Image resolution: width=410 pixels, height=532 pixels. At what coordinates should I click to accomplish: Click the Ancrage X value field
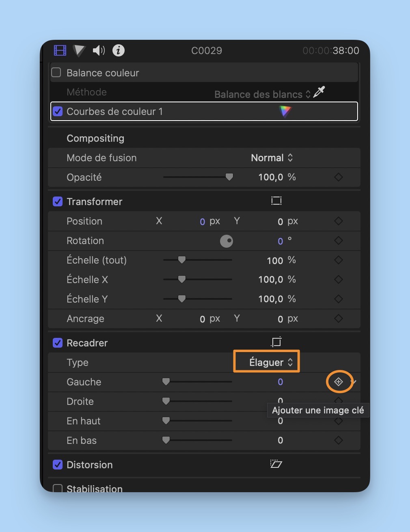pos(202,319)
